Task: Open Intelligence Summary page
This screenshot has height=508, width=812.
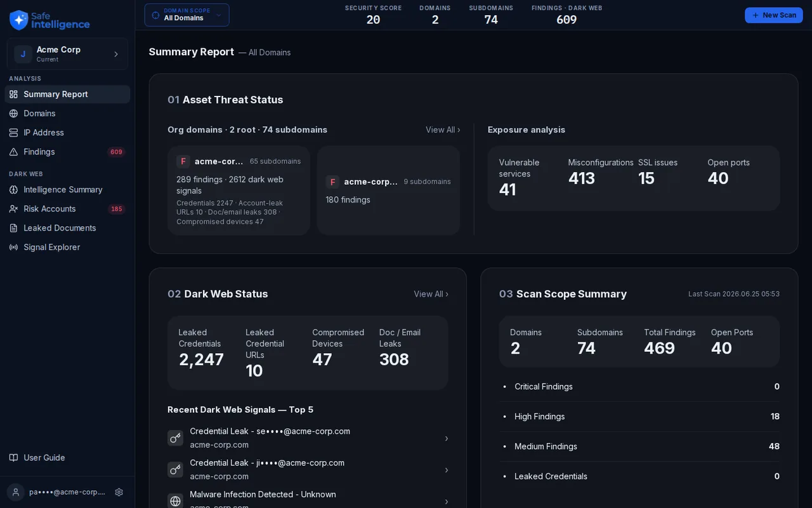Action: pos(67,190)
